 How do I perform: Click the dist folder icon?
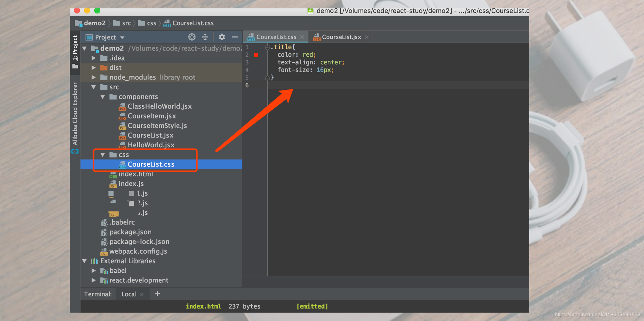pyautogui.click(x=104, y=68)
